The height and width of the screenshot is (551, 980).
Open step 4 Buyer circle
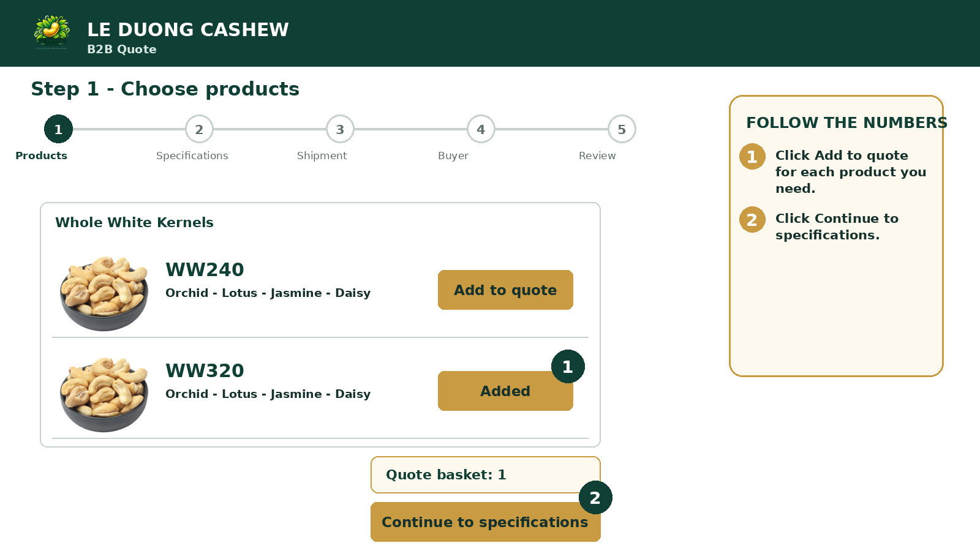pos(481,129)
